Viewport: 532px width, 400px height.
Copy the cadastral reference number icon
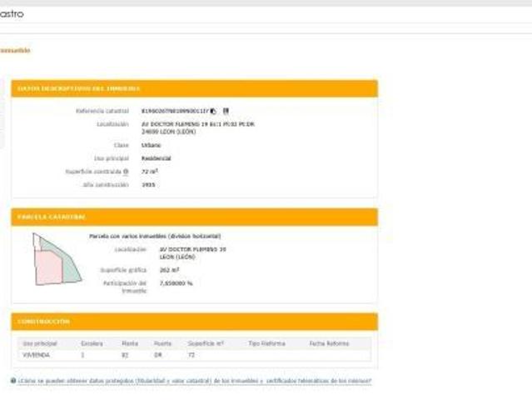(214, 111)
